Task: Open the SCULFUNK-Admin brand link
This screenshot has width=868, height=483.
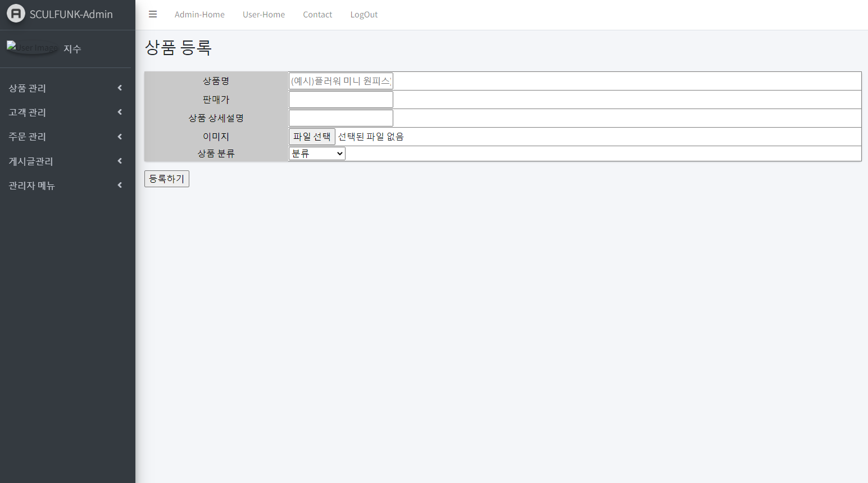Action: (67, 15)
